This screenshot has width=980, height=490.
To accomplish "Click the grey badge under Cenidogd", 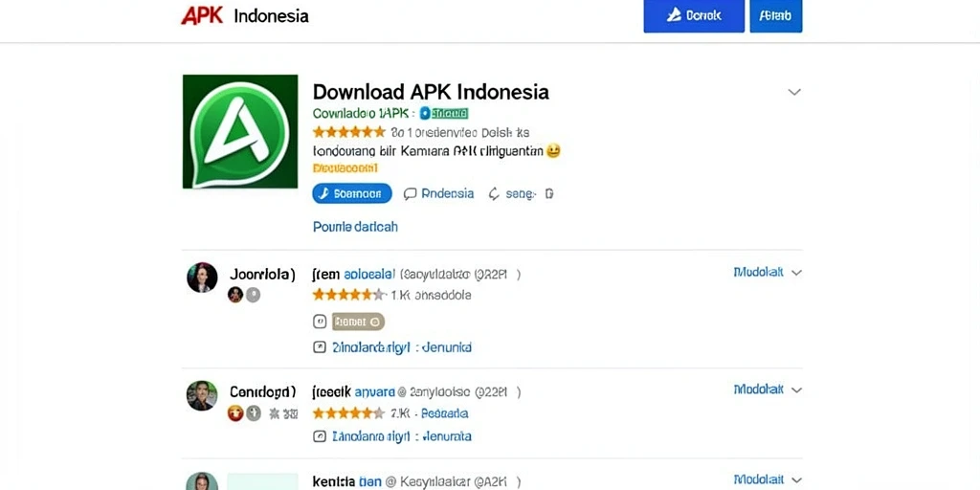I will [253, 413].
